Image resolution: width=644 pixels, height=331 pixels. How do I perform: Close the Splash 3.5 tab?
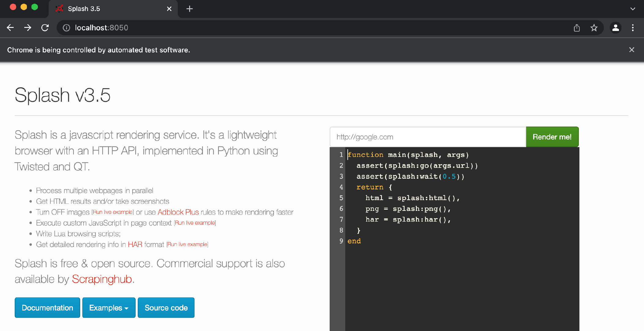pyautogui.click(x=169, y=9)
